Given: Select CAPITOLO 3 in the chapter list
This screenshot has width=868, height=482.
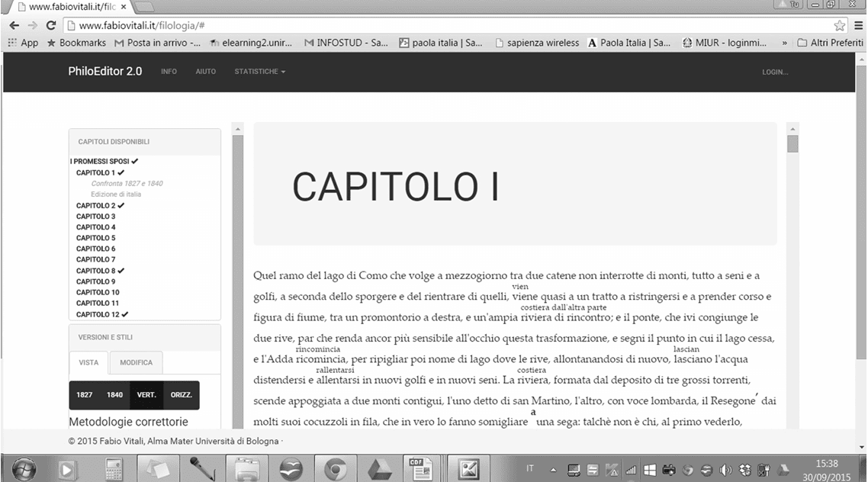Looking at the screenshot, I should 96,217.
